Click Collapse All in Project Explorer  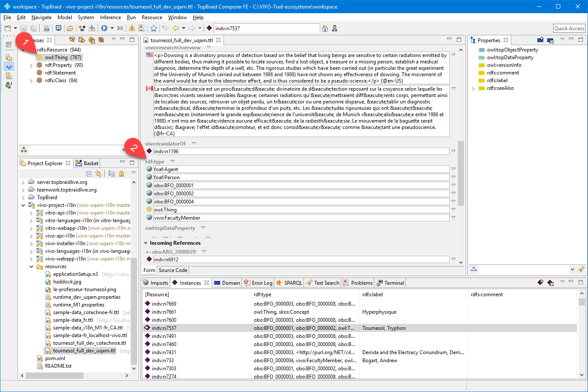pyautogui.click(x=89, y=174)
